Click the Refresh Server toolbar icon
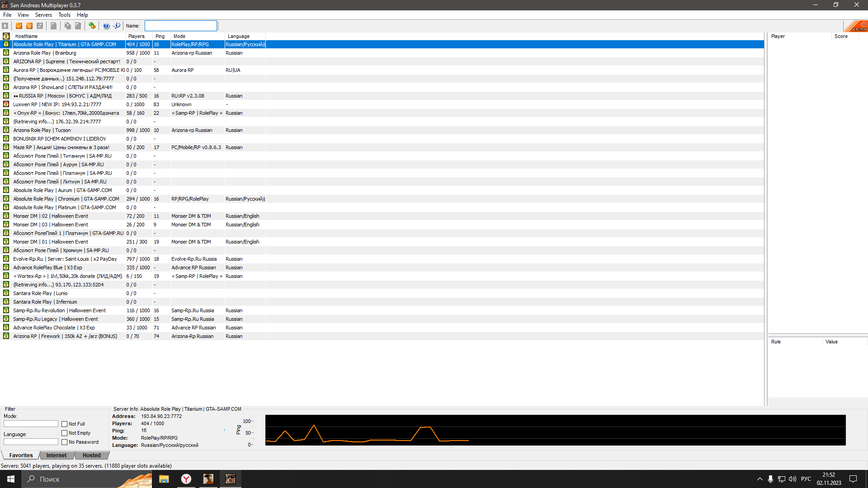 [x=40, y=26]
